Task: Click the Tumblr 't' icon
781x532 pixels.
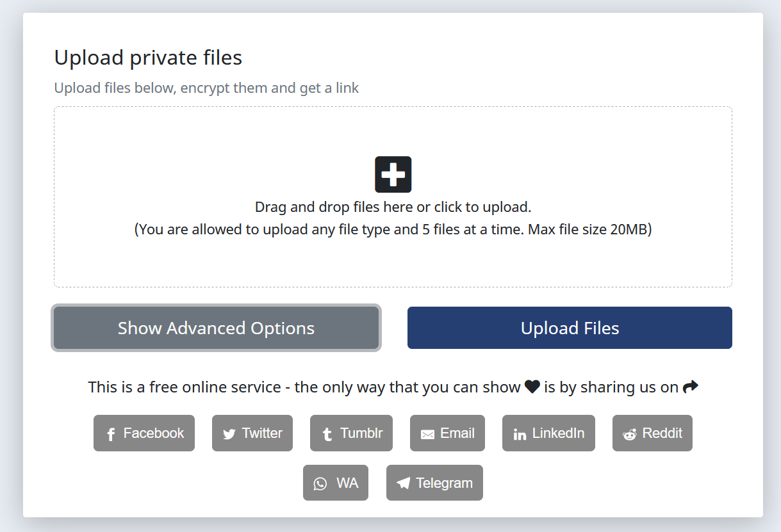Action: [x=327, y=433]
